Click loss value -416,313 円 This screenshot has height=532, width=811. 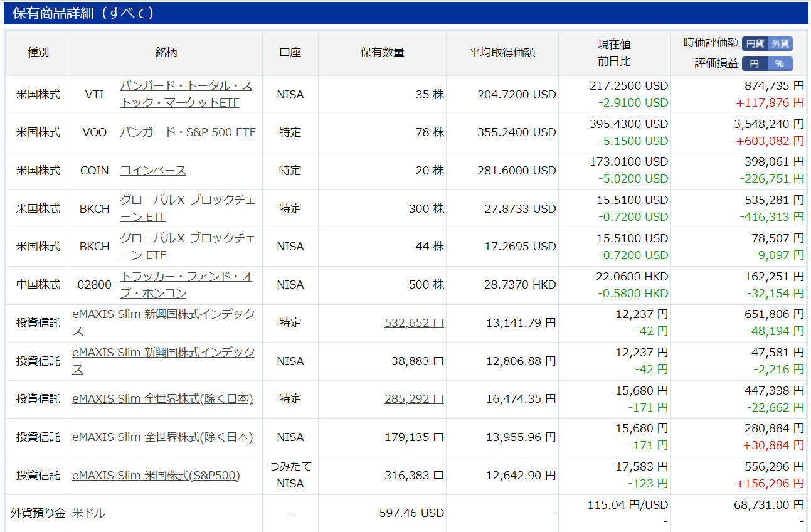point(771,217)
